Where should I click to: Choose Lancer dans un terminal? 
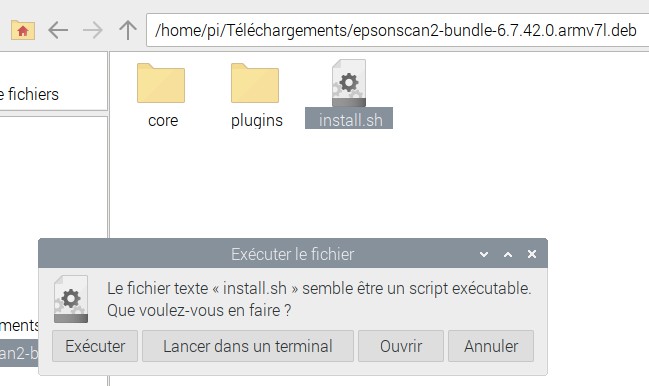pyautogui.click(x=248, y=346)
